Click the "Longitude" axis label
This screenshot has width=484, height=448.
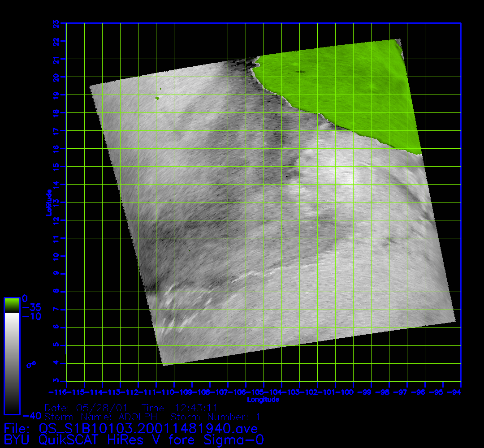(x=263, y=400)
